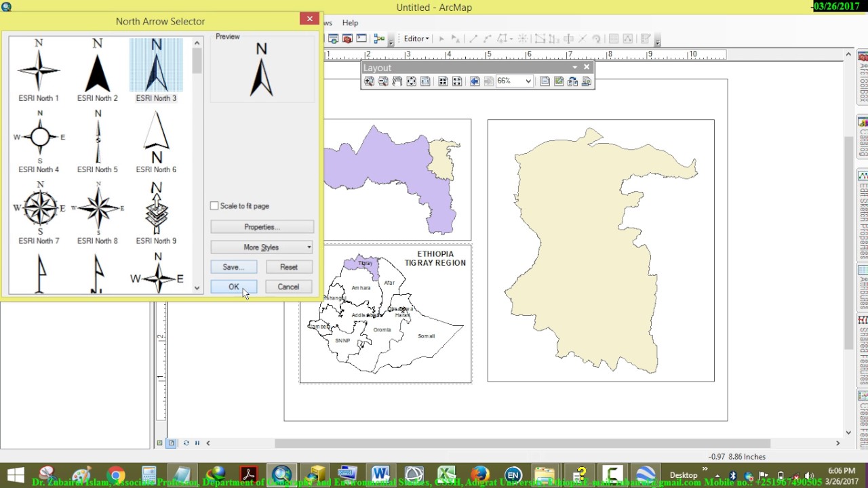Confirm with the OK button
This screenshot has width=868, height=488.
click(233, 287)
